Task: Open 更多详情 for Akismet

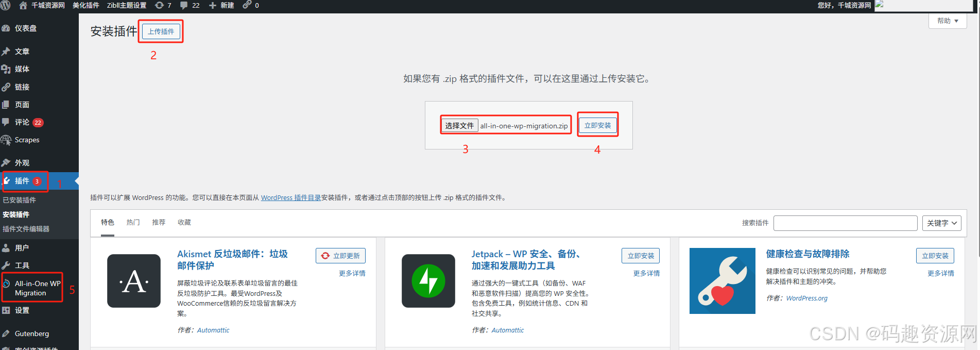Action: (x=352, y=273)
